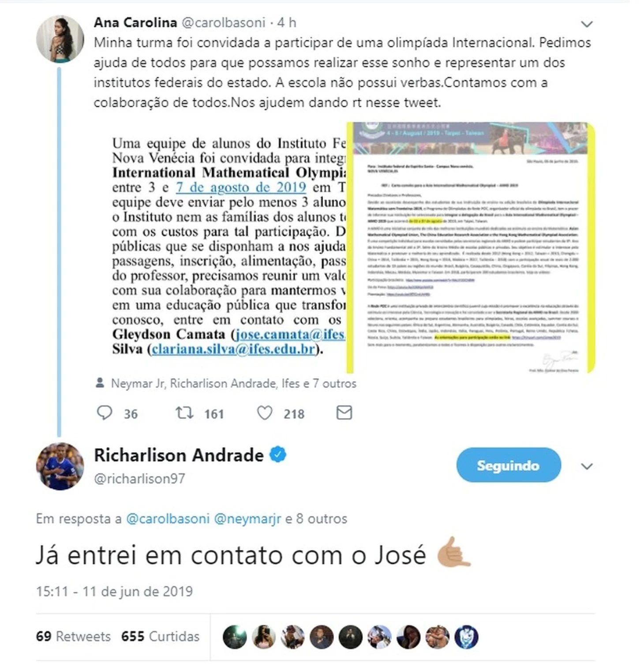The width and height of the screenshot is (644, 666).
Task: Expand the 'e 8 outros' recipients list
Action: [316, 519]
